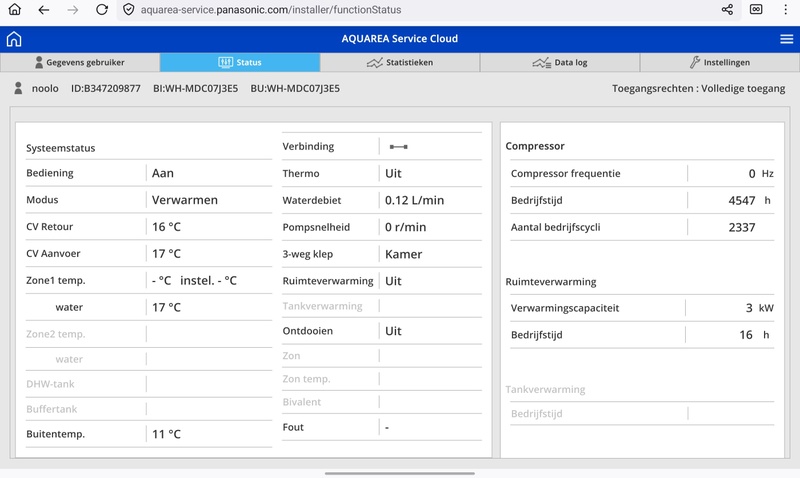Click the Modus value Verwarmen
Screen dimensions: 800x478
click(185, 200)
